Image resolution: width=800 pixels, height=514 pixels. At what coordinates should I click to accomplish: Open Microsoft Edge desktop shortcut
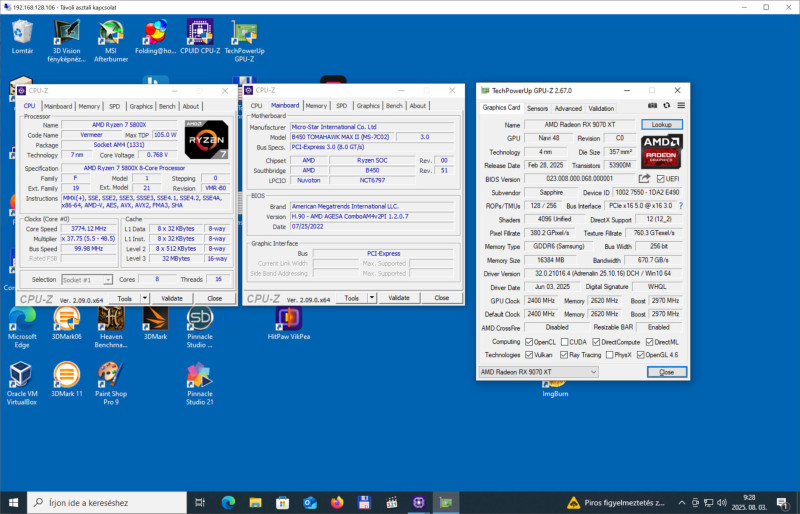[x=22, y=327]
